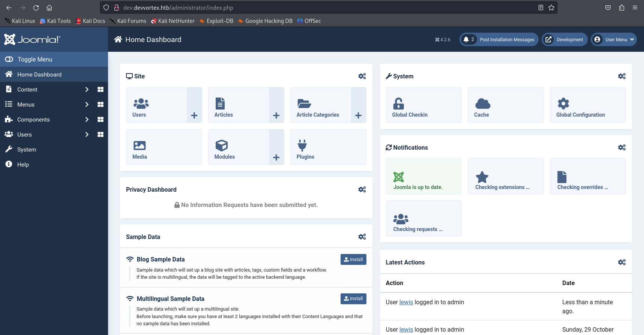Open the Users quick icon tile

[x=156, y=105]
